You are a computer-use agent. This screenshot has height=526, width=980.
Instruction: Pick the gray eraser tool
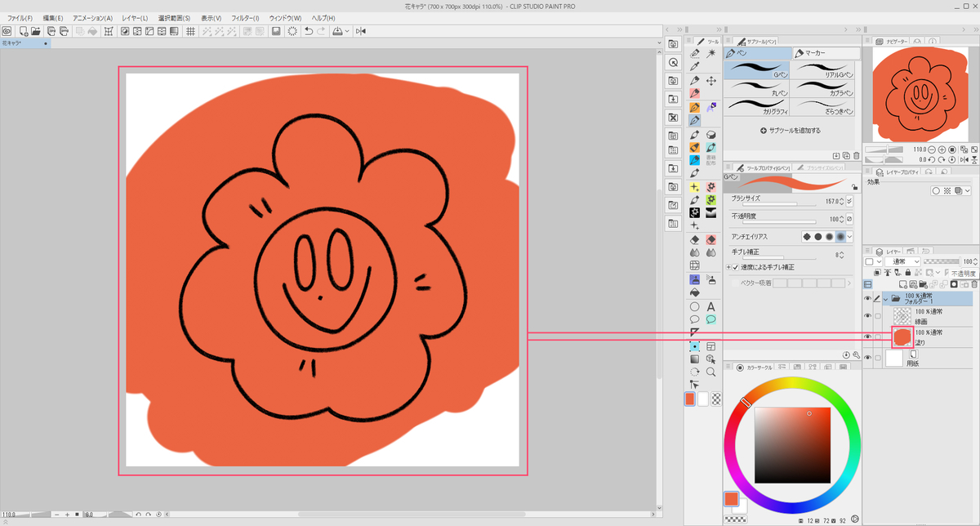694,240
